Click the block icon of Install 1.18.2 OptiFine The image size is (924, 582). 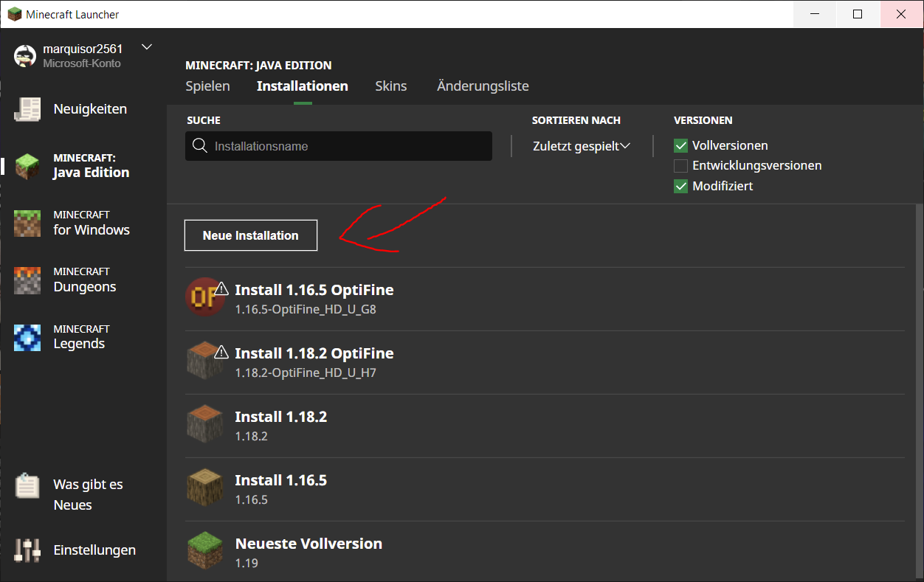[x=204, y=361]
